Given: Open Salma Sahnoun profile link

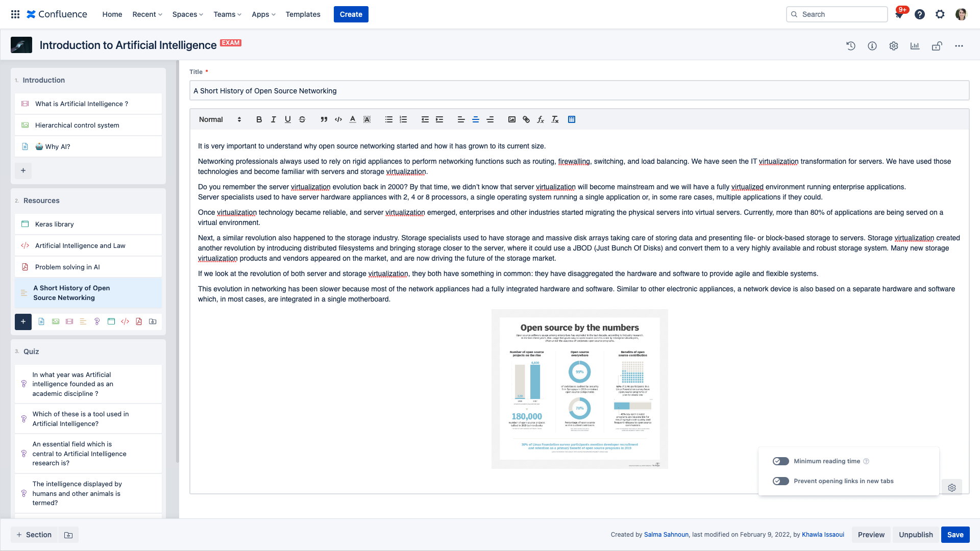Looking at the screenshot, I should click(666, 535).
